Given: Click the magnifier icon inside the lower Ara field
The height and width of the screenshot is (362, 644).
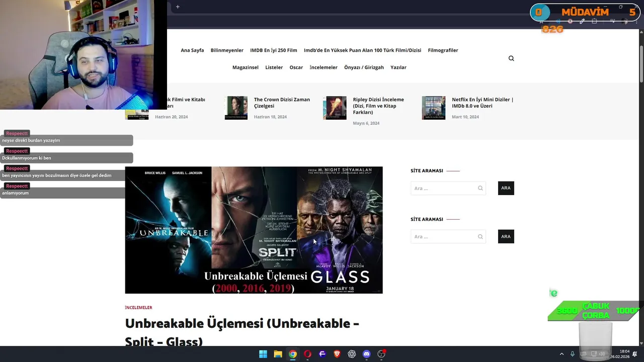Looking at the screenshot, I should tap(480, 236).
